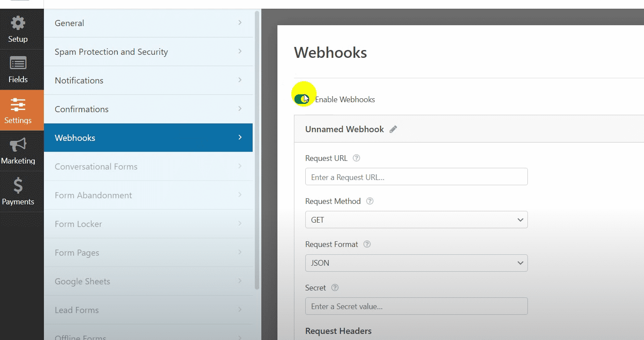Open the Form Abandonment settings

pos(148,195)
